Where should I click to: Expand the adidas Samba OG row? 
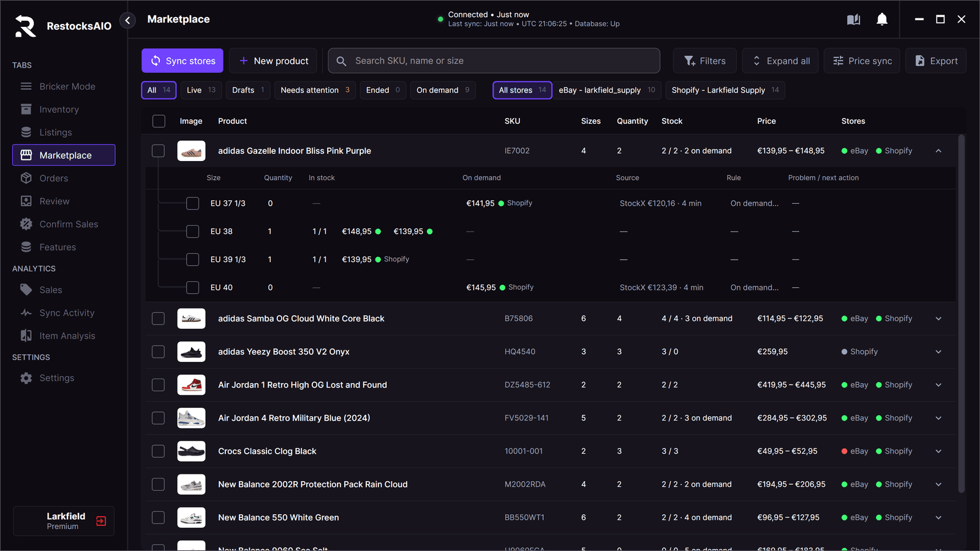[x=938, y=318]
